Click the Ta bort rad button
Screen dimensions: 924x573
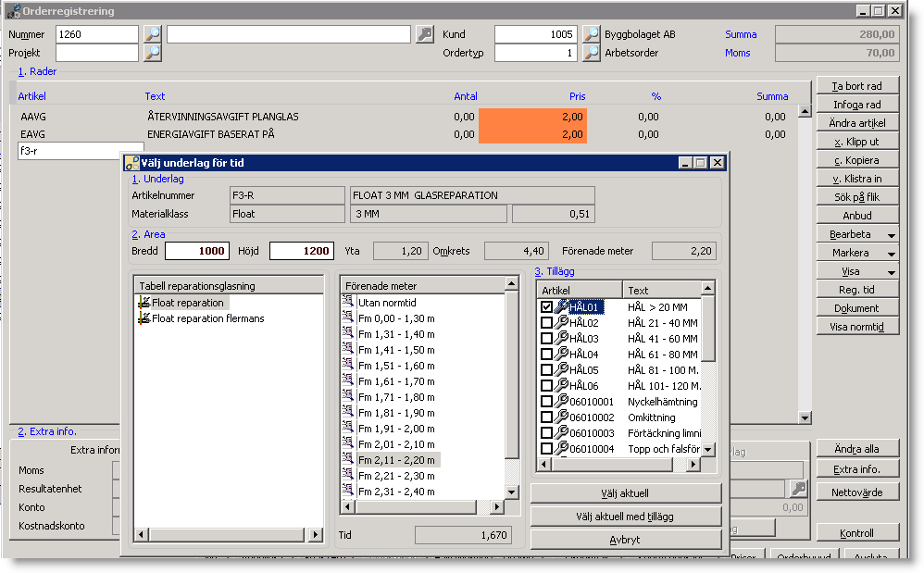[x=858, y=86]
